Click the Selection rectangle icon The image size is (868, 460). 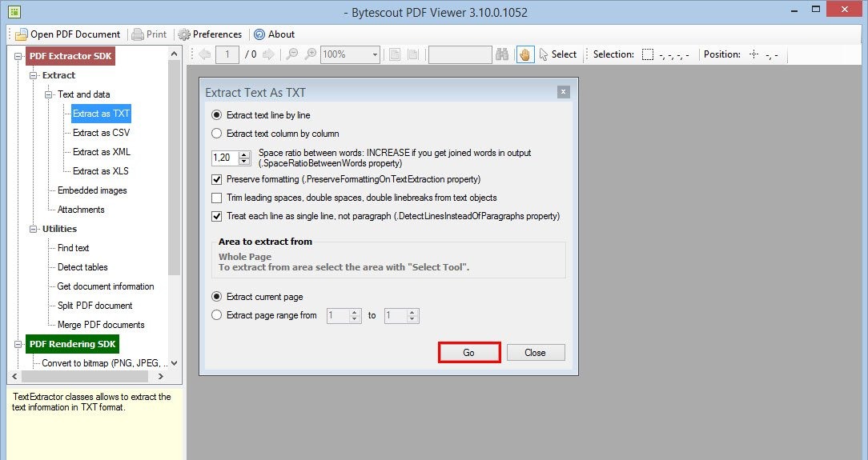point(648,54)
